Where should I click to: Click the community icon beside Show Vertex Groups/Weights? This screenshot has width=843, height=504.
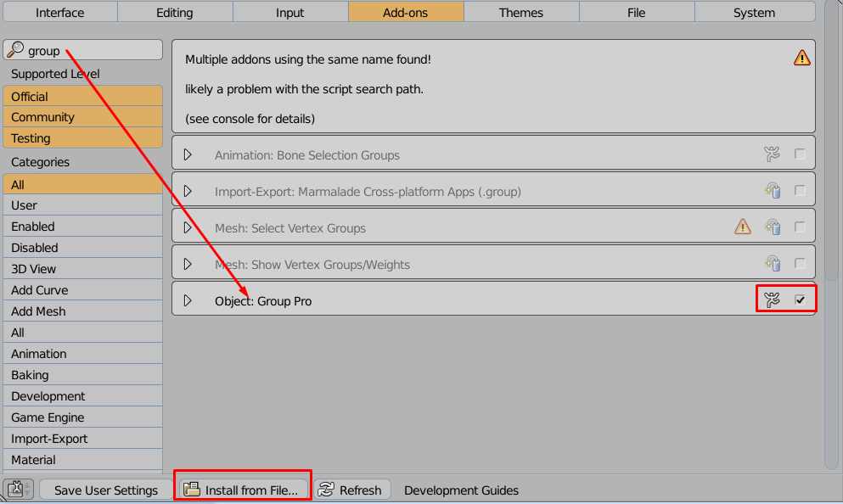(773, 263)
